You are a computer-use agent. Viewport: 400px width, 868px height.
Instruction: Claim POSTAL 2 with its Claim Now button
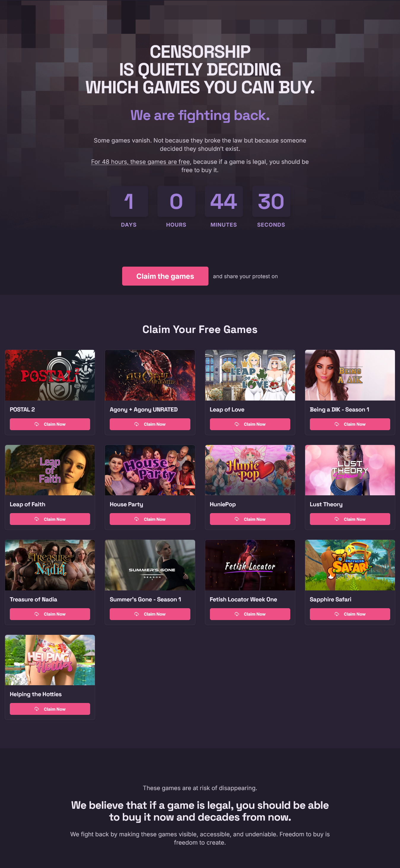(50, 424)
